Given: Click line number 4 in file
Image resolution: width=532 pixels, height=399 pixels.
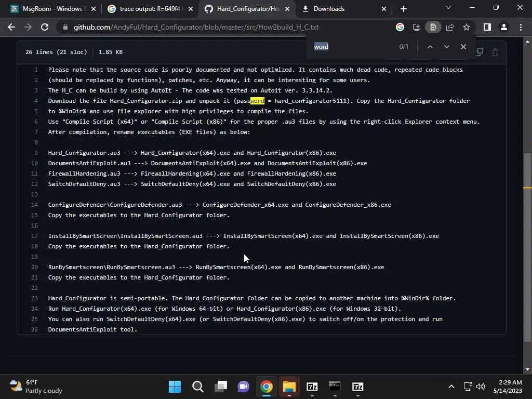Looking at the screenshot, I should 36,101.
